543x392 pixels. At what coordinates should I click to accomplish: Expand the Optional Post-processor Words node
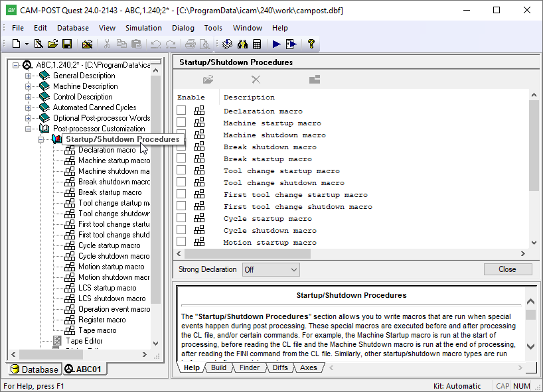click(x=29, y=118)
